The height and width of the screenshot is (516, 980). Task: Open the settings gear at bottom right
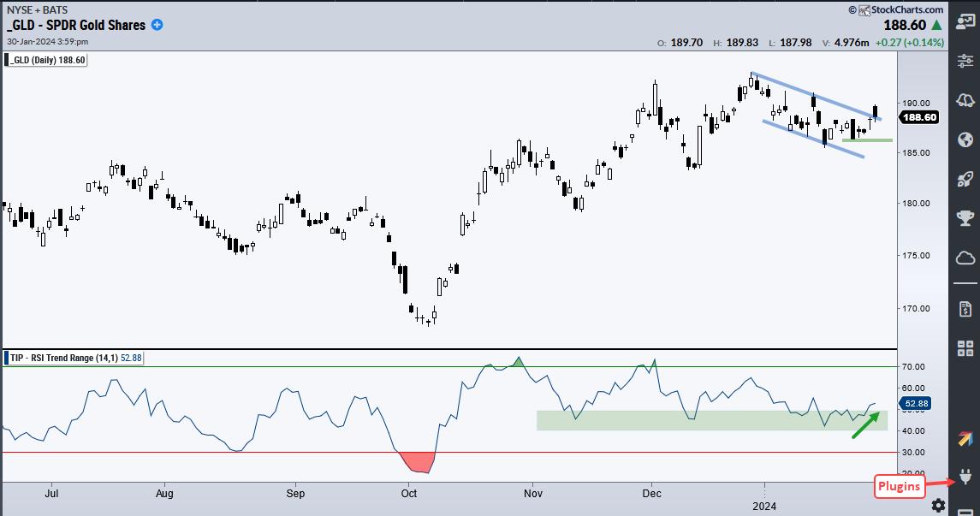(x=939, y=505)
